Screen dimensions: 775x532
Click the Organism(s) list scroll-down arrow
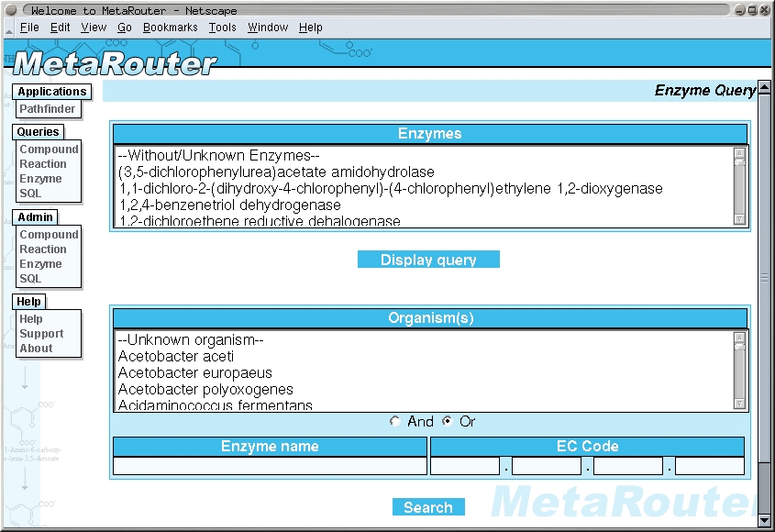(739, 404)
